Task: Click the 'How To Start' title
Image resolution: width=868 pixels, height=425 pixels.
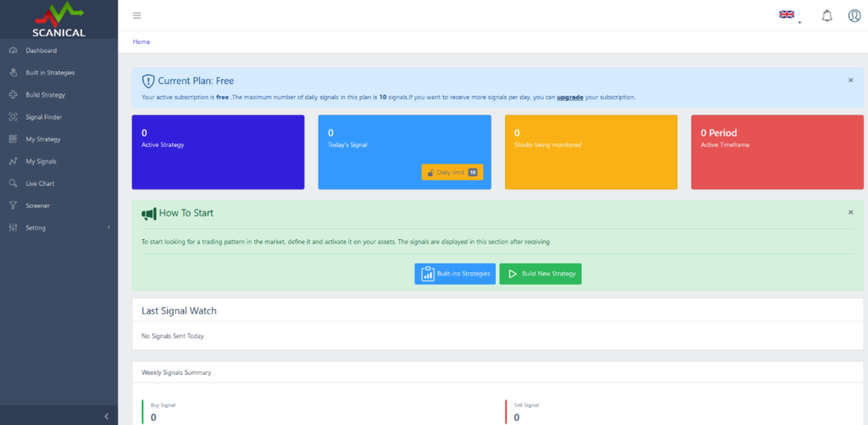Action: pos(186,213)
